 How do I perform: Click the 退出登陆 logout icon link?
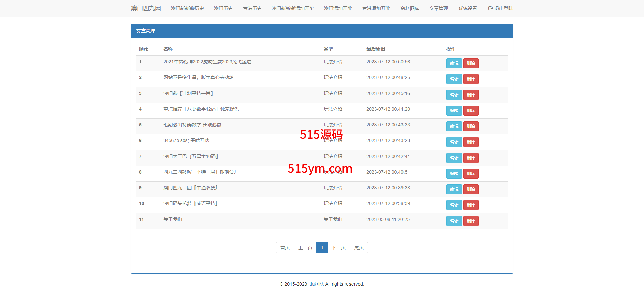point(500,8)
